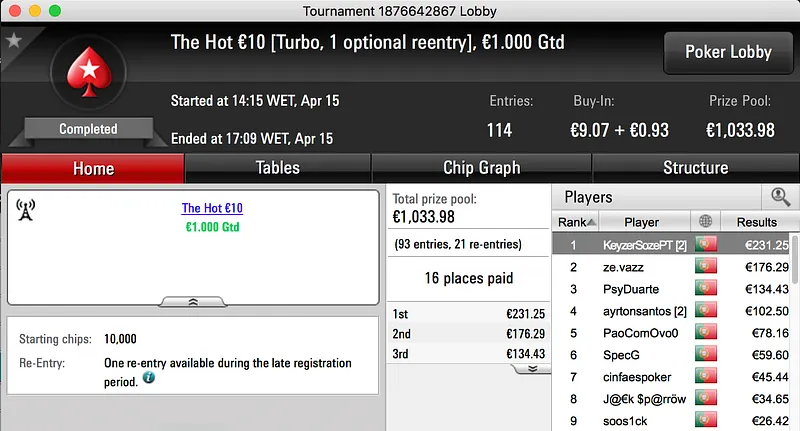Click the favorite star icon
The image size is (800, 431).
tap(14, 40)
